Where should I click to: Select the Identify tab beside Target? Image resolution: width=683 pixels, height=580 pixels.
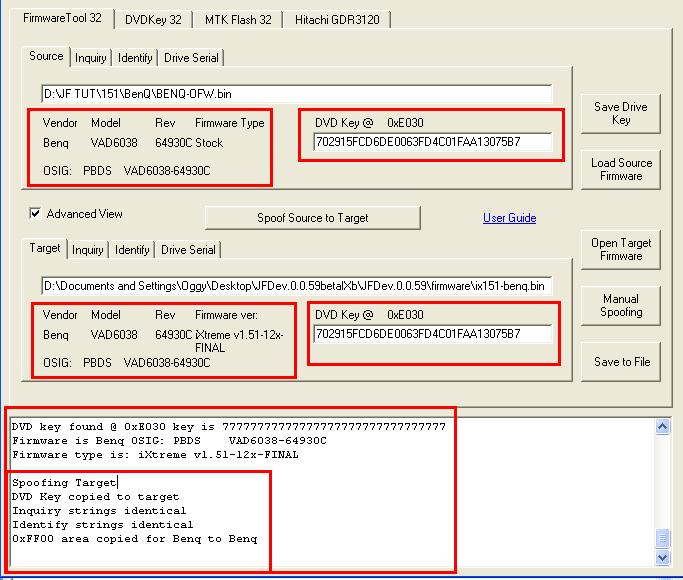coord(132,250)
